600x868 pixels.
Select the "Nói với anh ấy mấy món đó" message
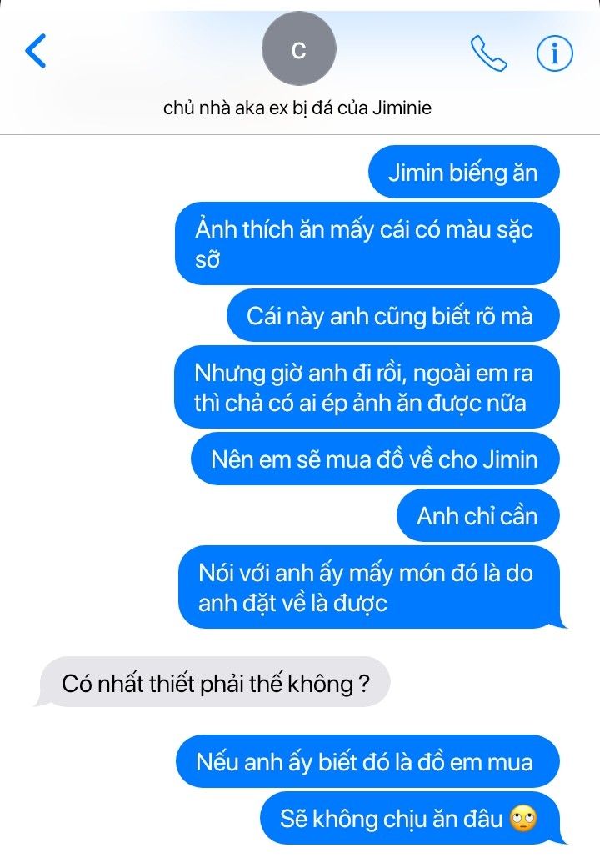coord(372,587)
